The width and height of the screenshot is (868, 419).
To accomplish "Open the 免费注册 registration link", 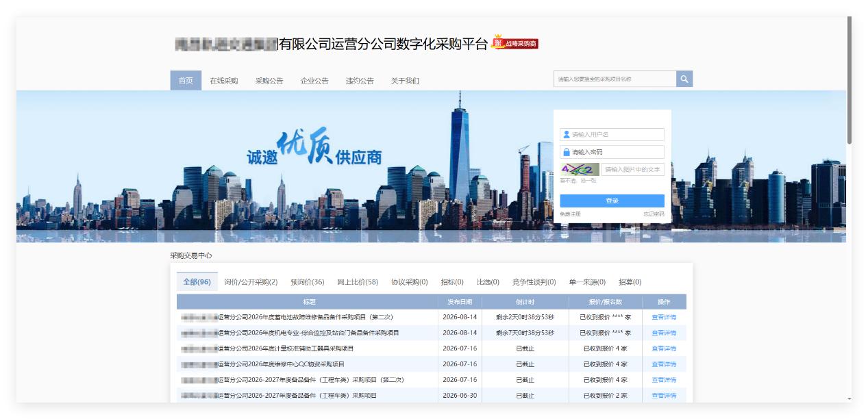I will coord(570,214).
